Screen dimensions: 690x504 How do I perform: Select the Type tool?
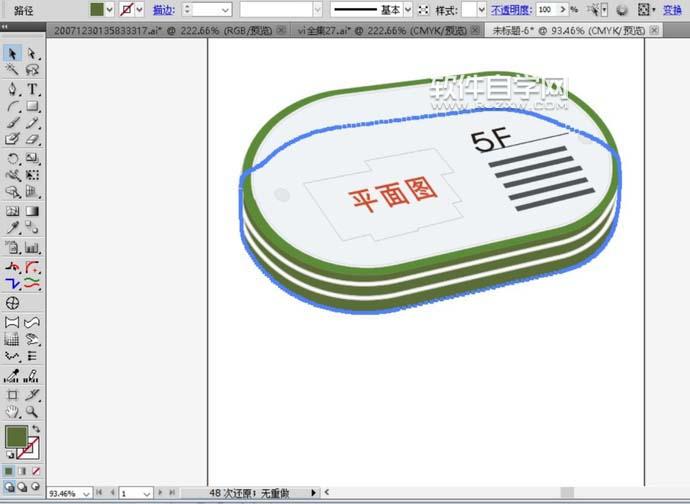pos(32,89)
